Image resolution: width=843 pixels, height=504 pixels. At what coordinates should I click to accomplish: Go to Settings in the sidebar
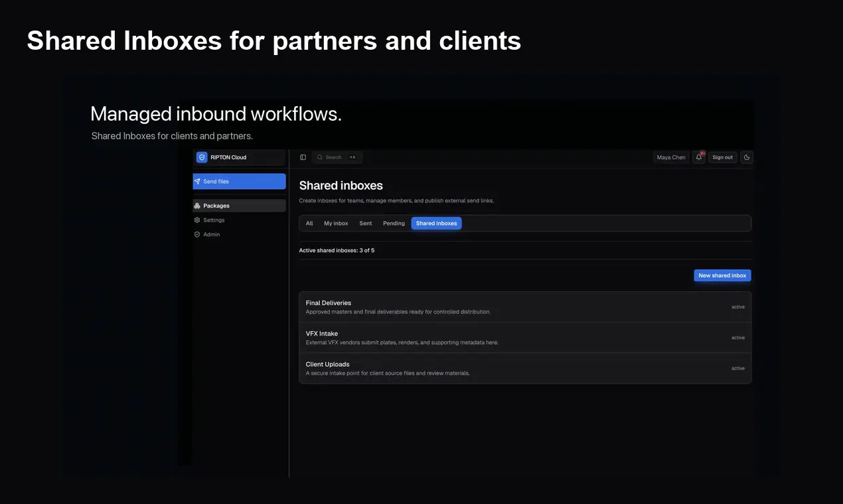pyautogui.click(x=240, y=220)
